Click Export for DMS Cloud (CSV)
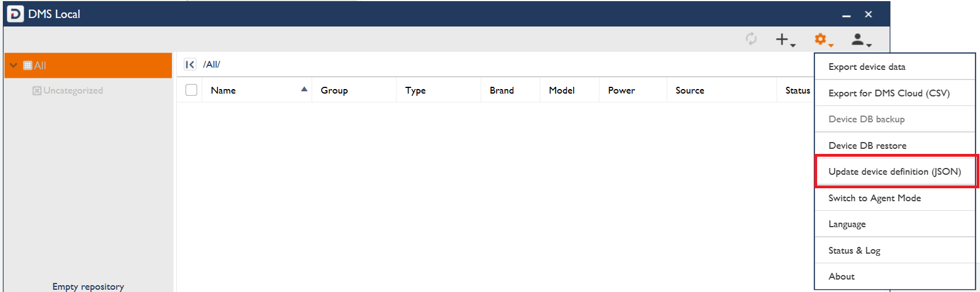 [889, 93]
